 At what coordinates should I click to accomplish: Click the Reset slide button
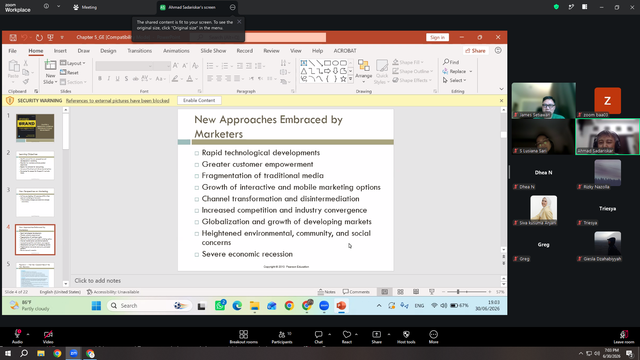tap(69, 73)
